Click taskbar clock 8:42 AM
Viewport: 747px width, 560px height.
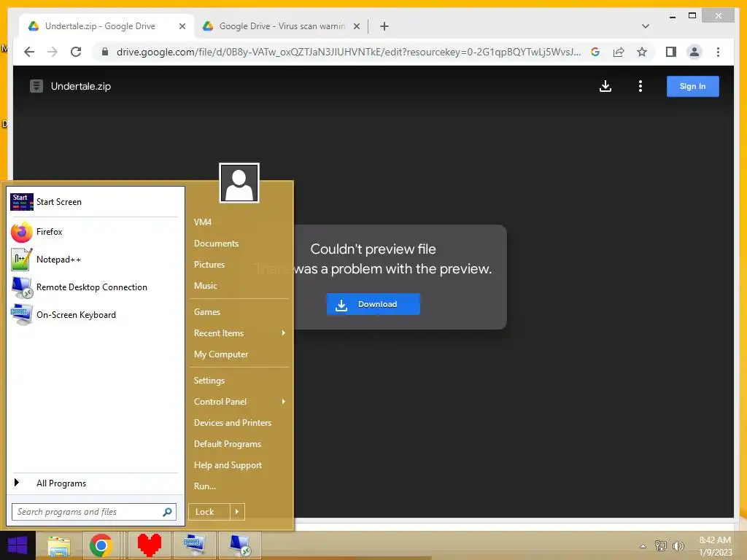(715, 546)
